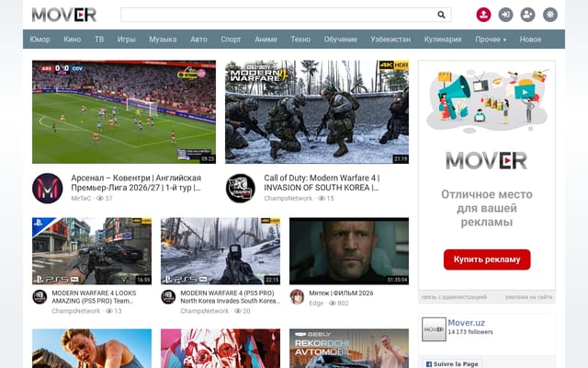Open the red upload video icon
Screen dimensions: 588x368
click(483, 15)
